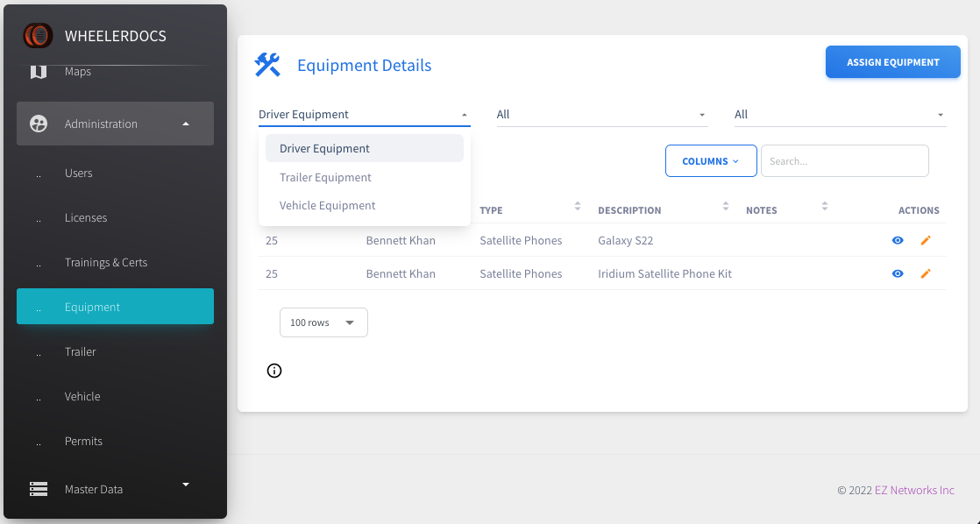Viewport: 980px width, 524px height.
Task: Edit the Galaxy S22 equipment row
Action: point(926,240)
